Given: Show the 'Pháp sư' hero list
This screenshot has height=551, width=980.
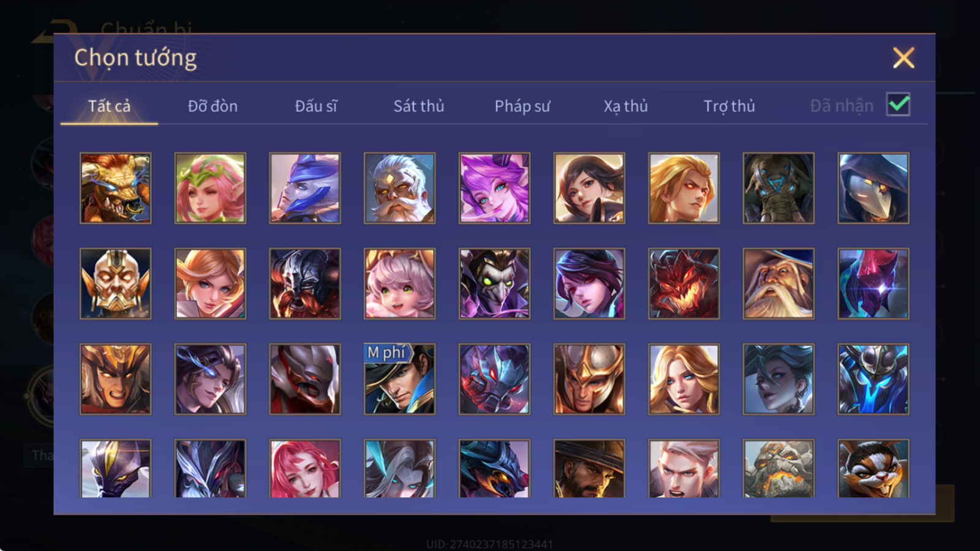Looking at the screenshot, I should [522, 106].
